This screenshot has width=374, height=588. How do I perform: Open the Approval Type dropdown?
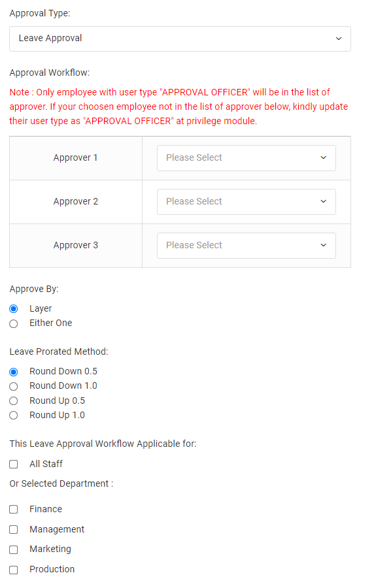click(180, 39)
